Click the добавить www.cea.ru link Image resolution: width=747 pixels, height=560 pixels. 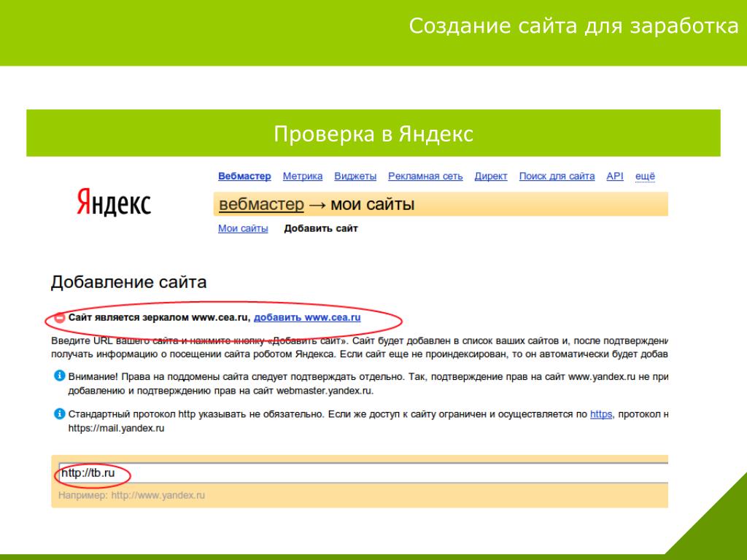coord(307,318)
